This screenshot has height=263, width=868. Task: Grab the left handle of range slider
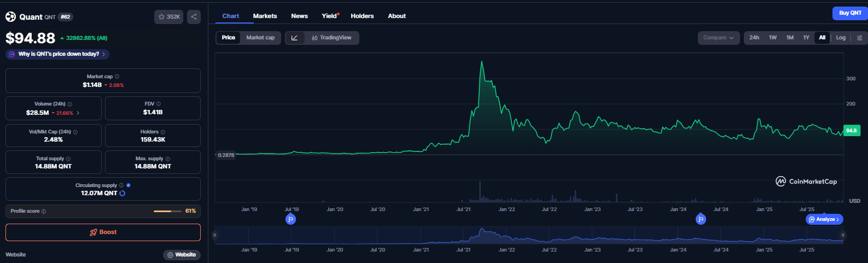(215, 235)
